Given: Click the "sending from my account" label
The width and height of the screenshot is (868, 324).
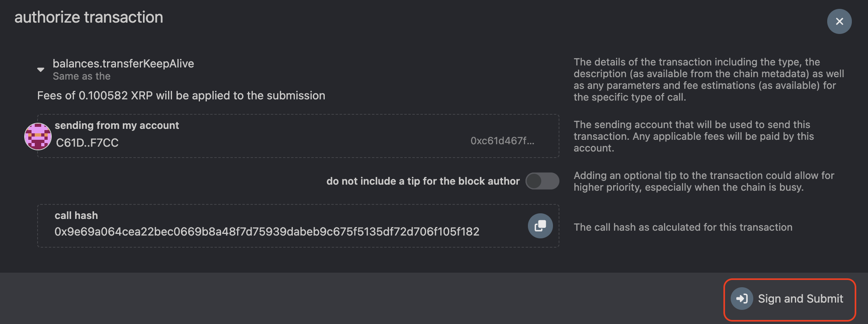Looking at the screenshot, I should tap(117, 125).
